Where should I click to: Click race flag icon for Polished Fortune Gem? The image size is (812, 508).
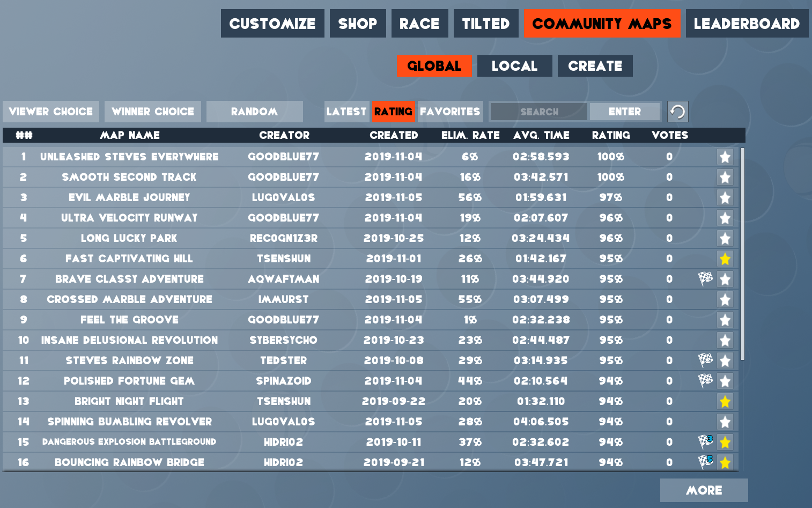[x=705, y=380]
